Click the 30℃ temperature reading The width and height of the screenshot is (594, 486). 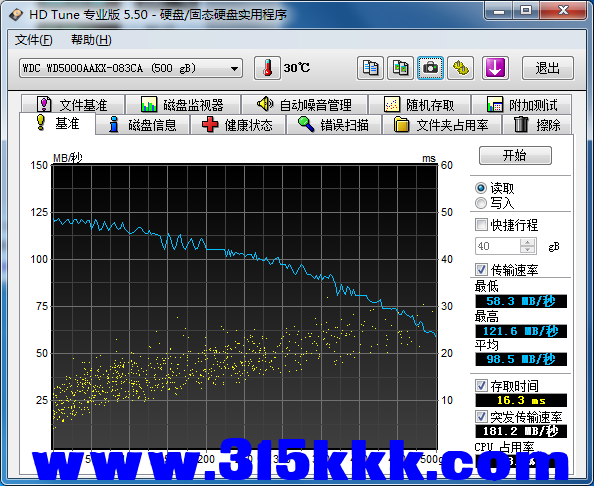(x=297, y=68)
